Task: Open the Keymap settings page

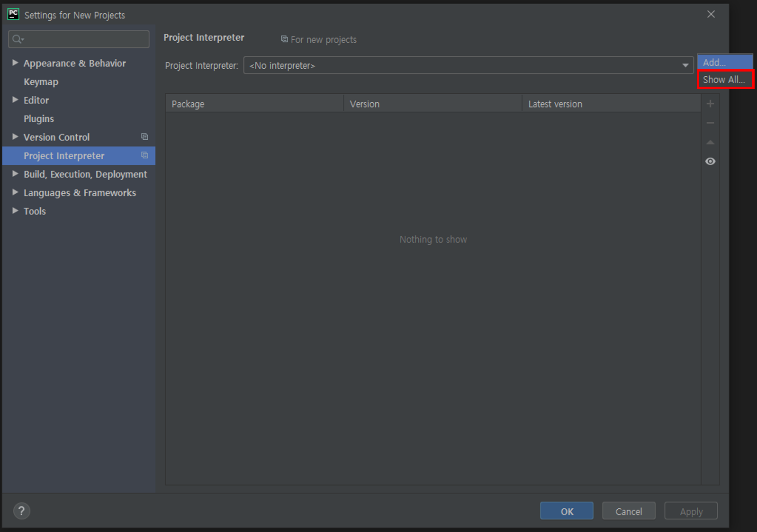Action: coord(41,81)
